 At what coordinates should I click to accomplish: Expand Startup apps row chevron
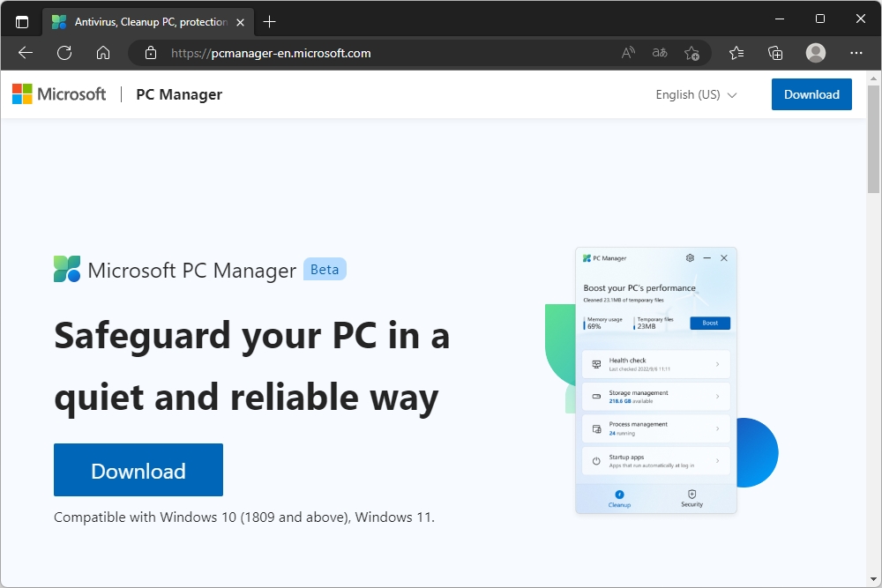717,461
